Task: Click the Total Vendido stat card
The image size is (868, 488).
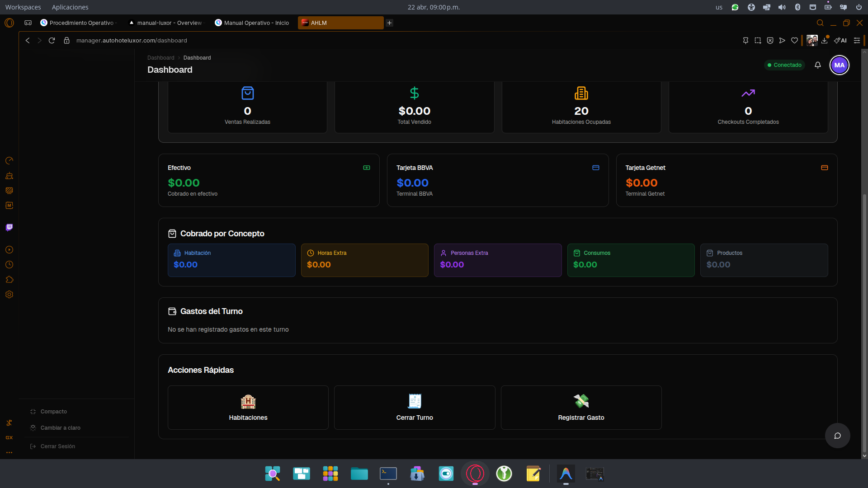Action: coord(414,108)
